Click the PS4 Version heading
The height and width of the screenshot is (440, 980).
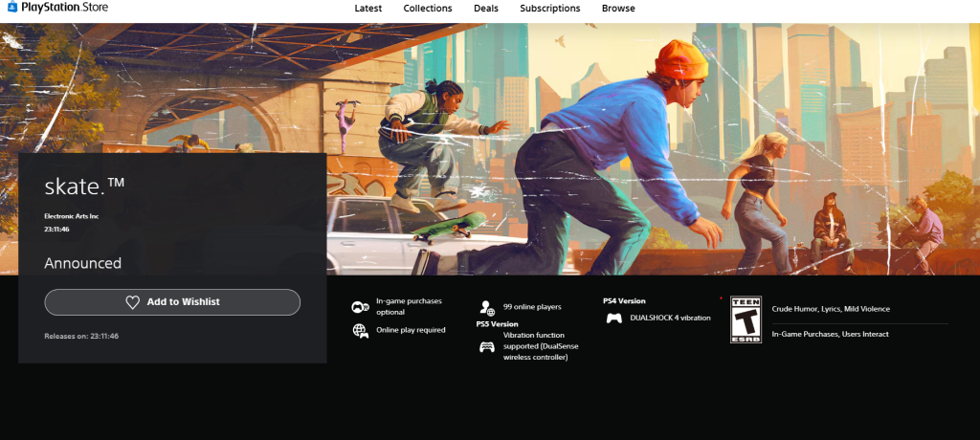coord(624,301)
